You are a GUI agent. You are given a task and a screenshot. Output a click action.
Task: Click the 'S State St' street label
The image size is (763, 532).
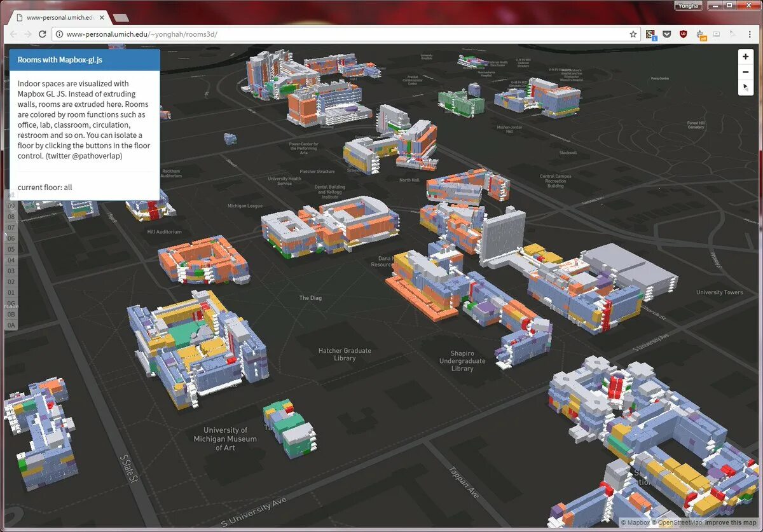pyautogui.click(x=129, y=468)
